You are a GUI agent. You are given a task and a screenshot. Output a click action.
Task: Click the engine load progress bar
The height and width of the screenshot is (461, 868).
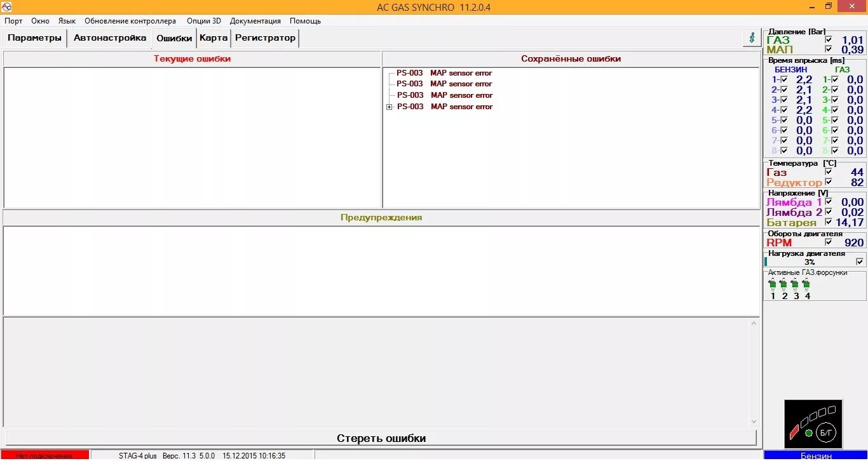[x=810, y=262]
